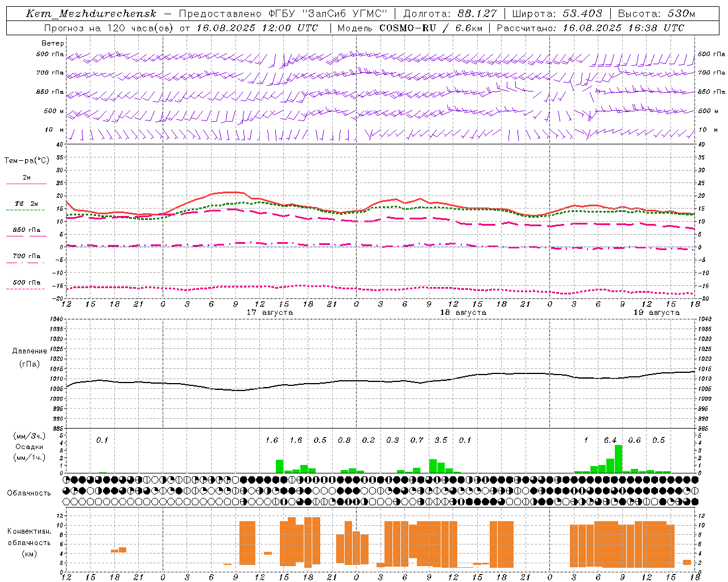Click the Рассчитано: 16.08.2025 16:38 UTC text
This screenshot has width=728, height=582.
coord(590,28)
